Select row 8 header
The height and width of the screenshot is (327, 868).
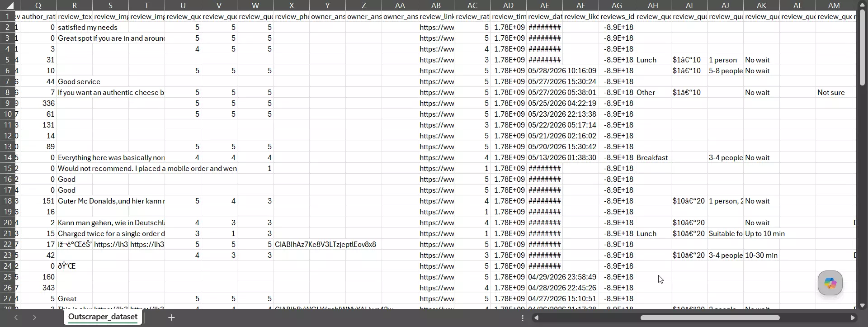tap(8, 92)
